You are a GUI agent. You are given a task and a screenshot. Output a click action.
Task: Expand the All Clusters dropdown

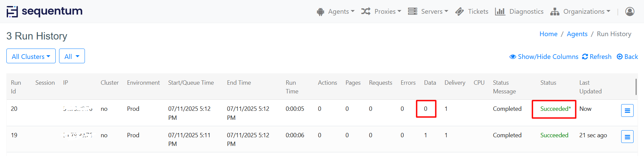31,56
